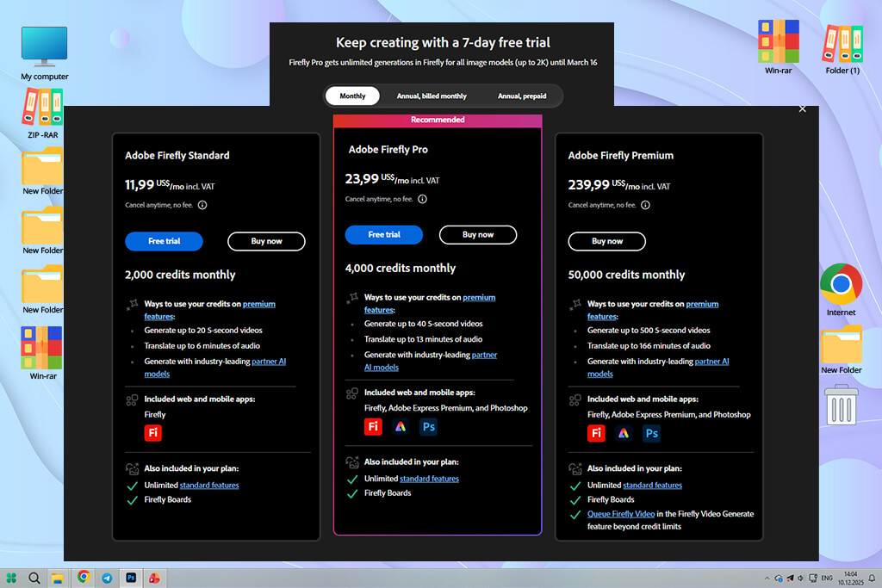Select the New Folder icon below Internet
This screenshot has height=588, width=882.
coord(841,350)
